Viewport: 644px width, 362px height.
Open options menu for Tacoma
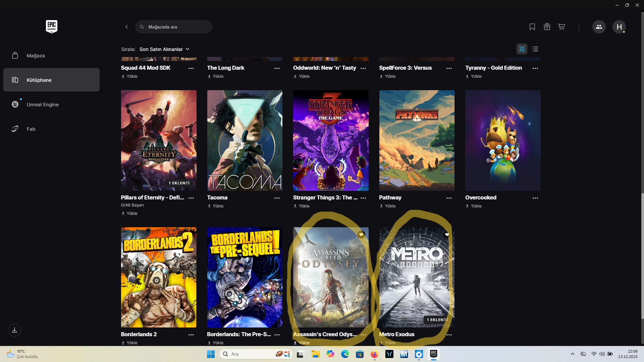[x=277, y=198]
